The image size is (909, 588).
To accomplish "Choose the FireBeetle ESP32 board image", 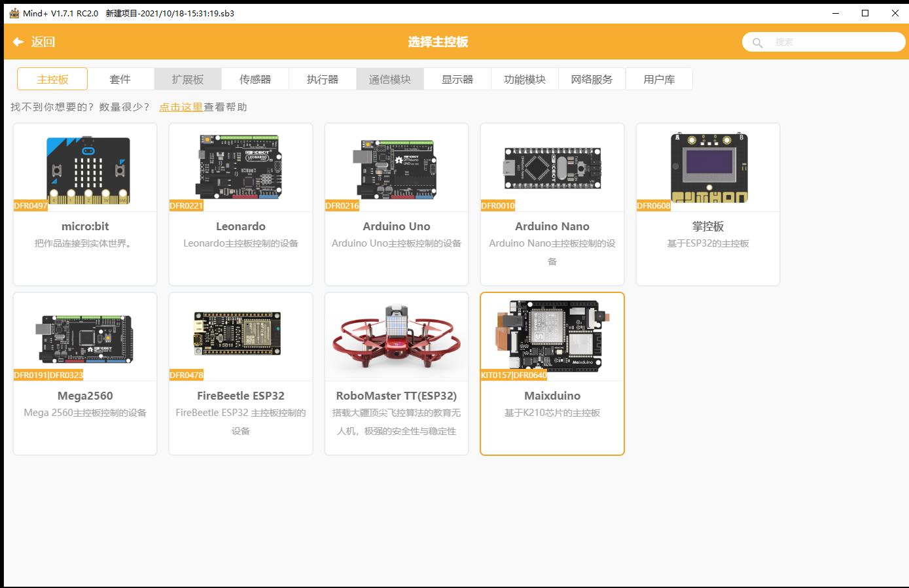I will [x=238, y=333].
